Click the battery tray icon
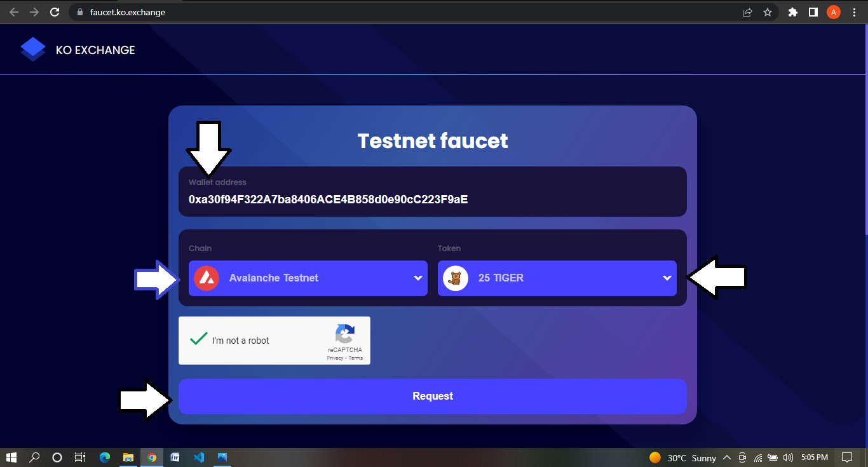 [773, 457]
